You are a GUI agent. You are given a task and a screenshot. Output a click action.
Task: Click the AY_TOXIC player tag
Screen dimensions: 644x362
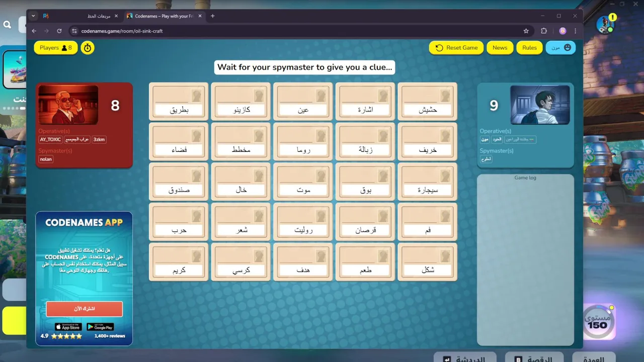50,140
